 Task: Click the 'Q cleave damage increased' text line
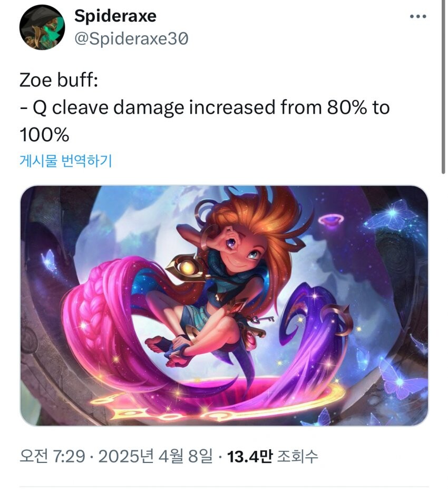point(204,107)
